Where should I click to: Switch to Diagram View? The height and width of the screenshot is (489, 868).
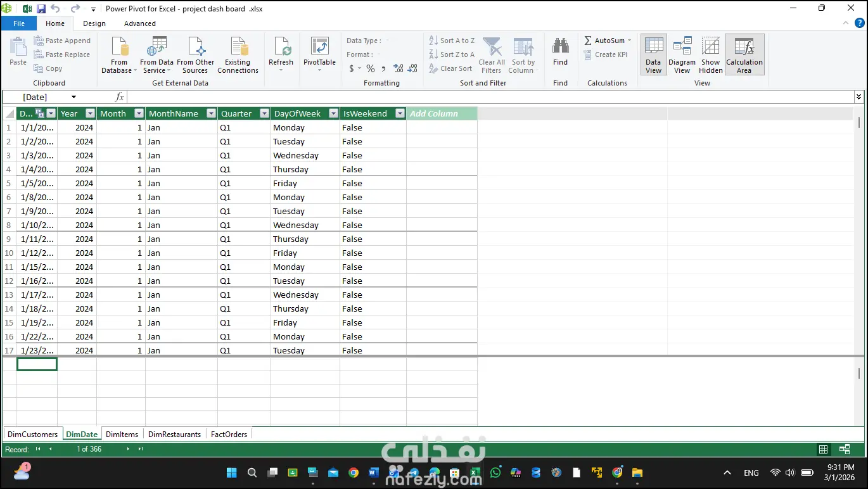click(x=682, y=55)
